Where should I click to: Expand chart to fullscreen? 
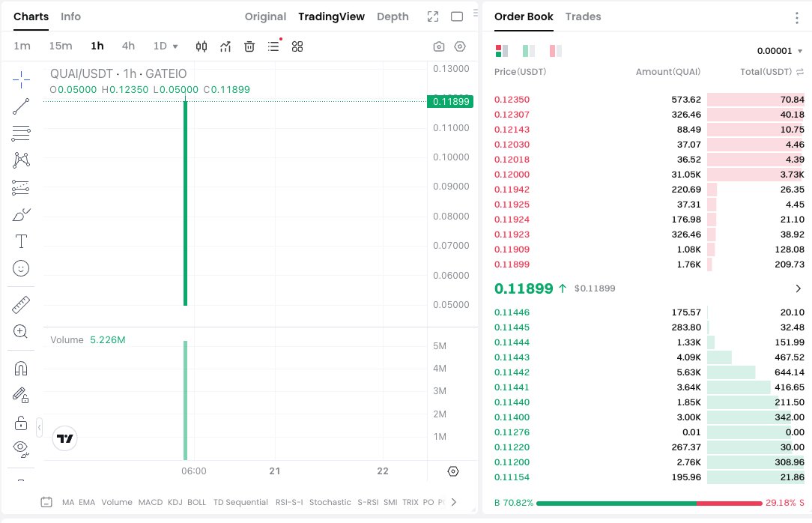[x=433, y=16]
